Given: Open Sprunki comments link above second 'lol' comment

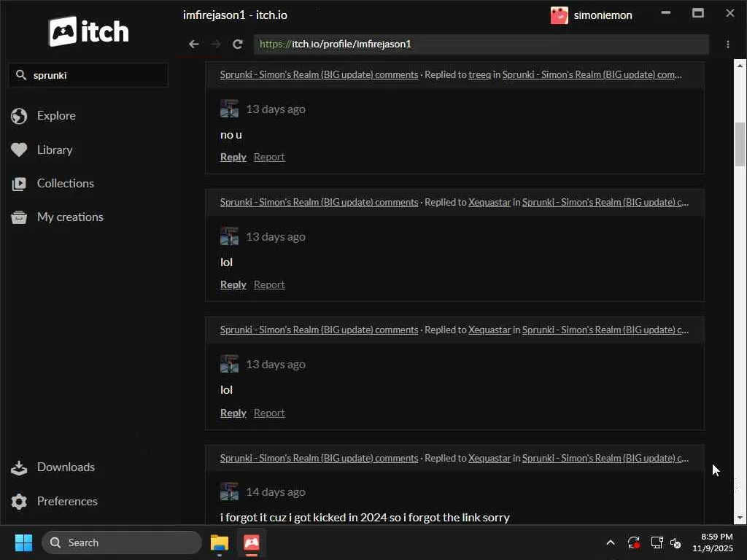Looking at the screenshot, I should pyautogui.click(x=320, y=330).
